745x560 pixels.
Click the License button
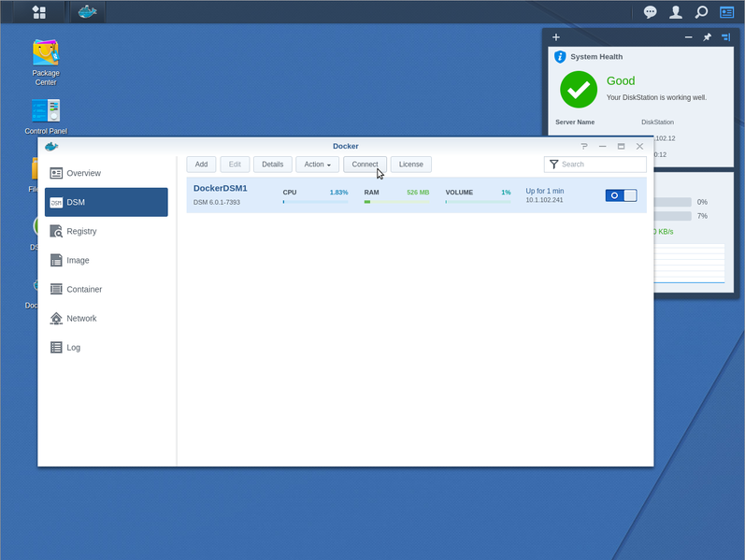pos(411,165)
